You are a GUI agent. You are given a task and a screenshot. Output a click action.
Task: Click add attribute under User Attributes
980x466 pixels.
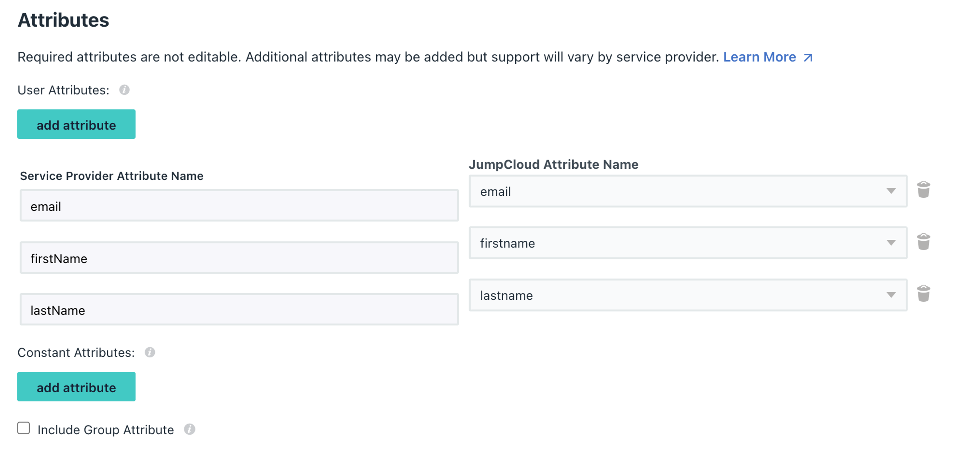pos(76,124)
